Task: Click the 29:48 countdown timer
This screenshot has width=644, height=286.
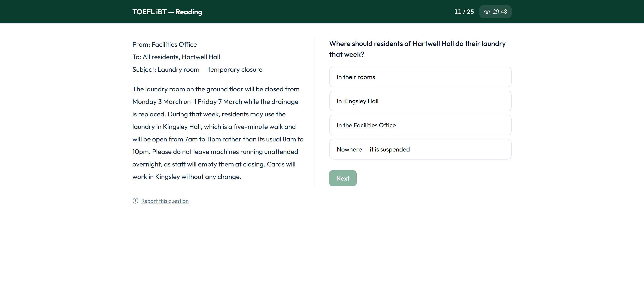Action: coord(500,12)
